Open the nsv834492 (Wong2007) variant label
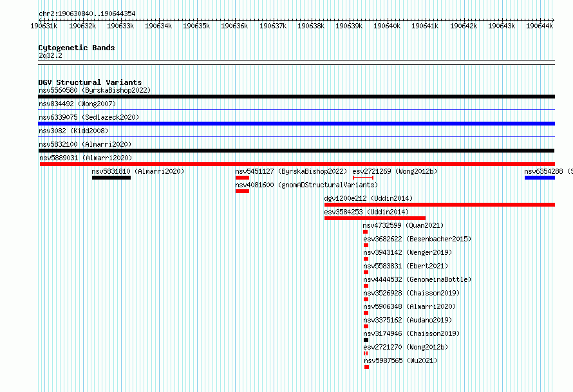Viewport: 573px width, 392px height. [77, 104]
